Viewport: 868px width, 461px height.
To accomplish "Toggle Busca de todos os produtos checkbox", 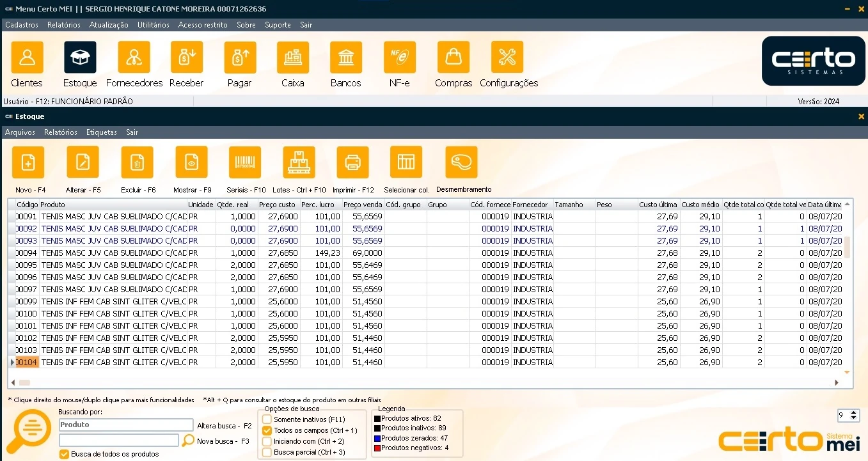I will (64, 454).
